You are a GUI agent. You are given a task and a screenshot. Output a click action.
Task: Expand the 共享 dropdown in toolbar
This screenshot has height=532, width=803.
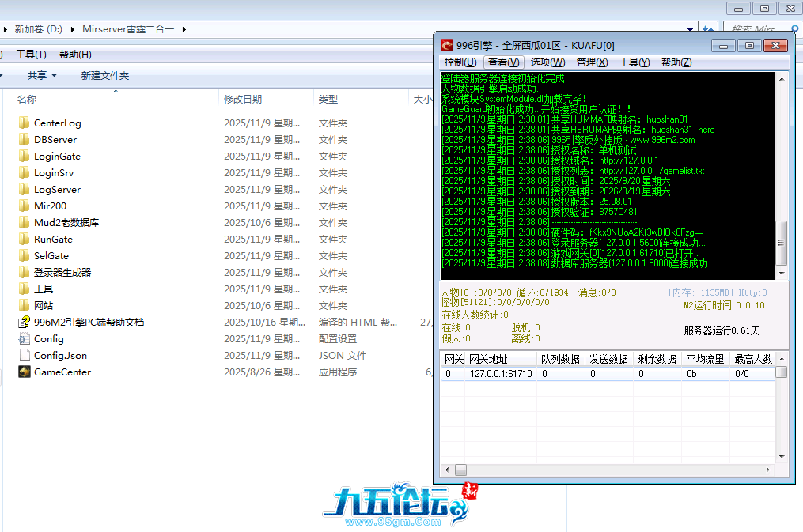click(x=42, y=76)
